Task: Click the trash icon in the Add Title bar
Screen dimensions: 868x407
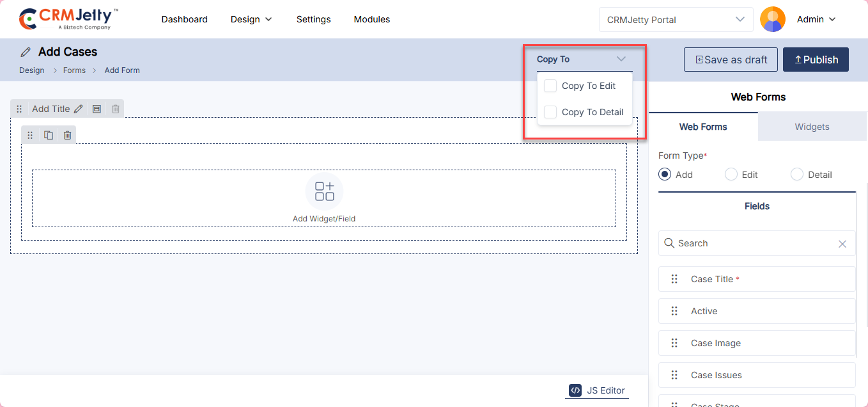Action: (115, 109)
